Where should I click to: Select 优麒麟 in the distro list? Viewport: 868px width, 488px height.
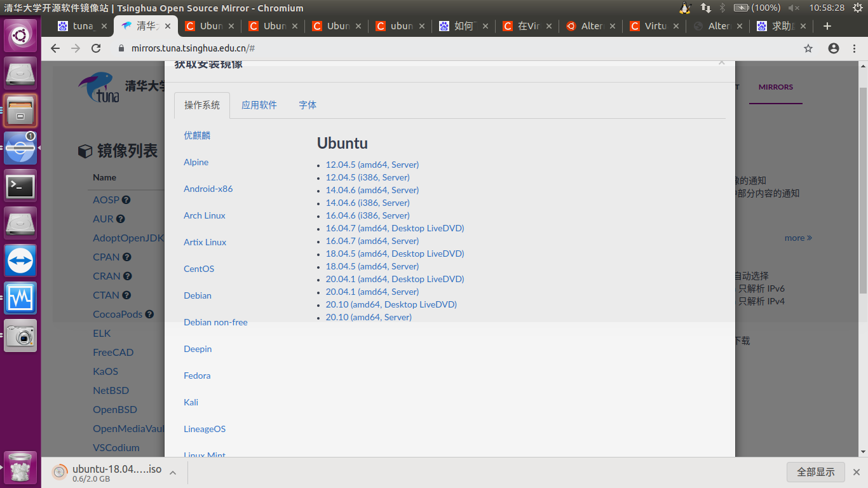[197, 135]
